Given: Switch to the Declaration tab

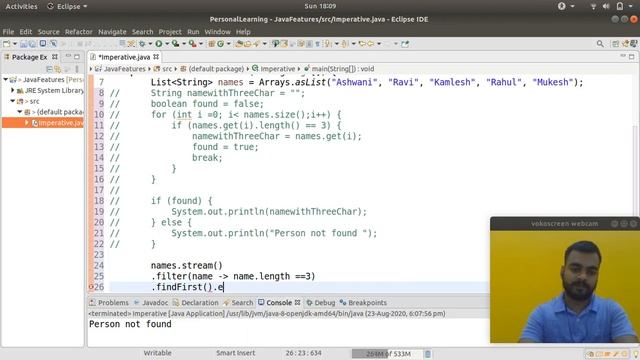Looking at the screenshot, I should [x=196, y=302].
